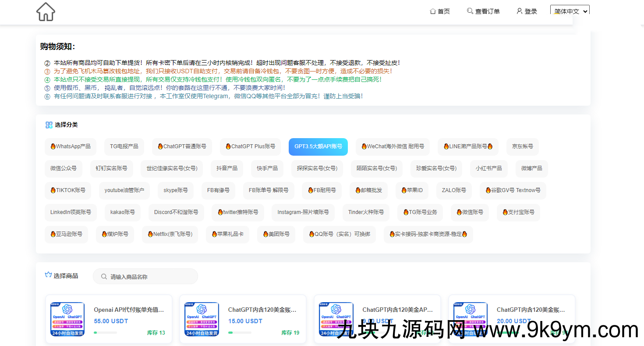Click the 选择分类 grid icon
This screenshot has height=346, width=644.
point(49,125)
